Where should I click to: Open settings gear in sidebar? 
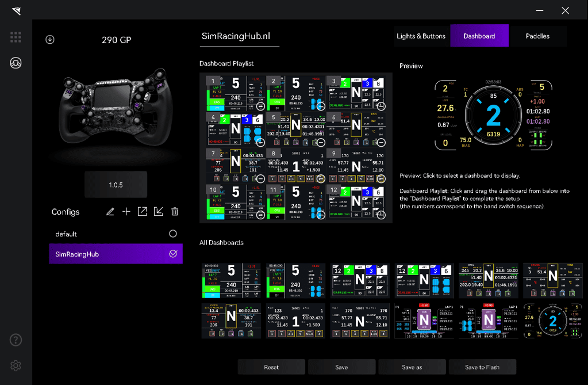(x=16, y=365)
